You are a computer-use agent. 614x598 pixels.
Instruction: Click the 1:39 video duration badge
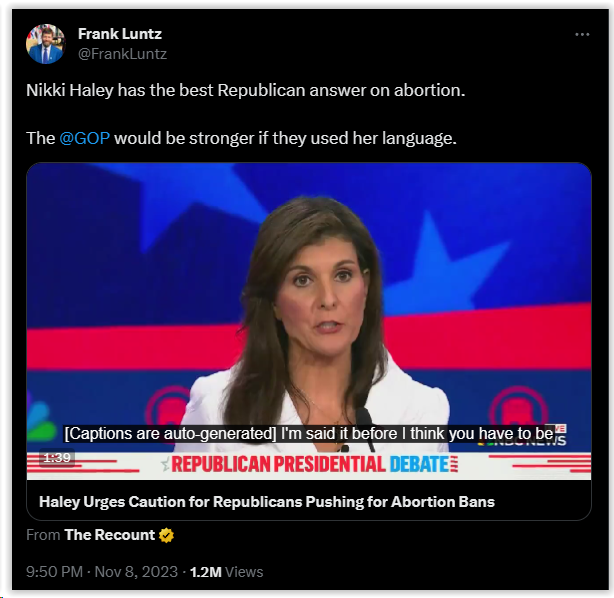pos(57,457)
